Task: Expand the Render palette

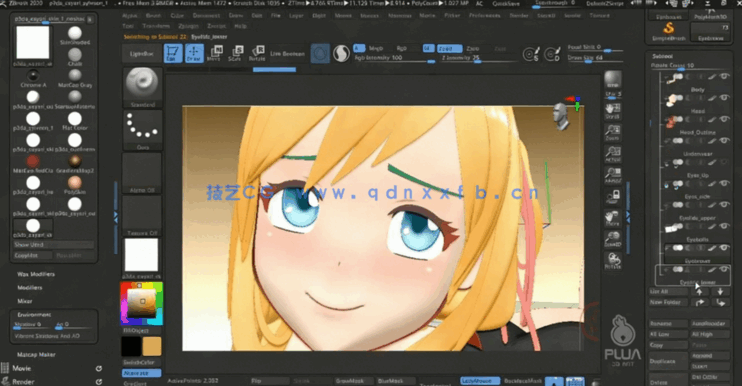Action: point(23,381)
